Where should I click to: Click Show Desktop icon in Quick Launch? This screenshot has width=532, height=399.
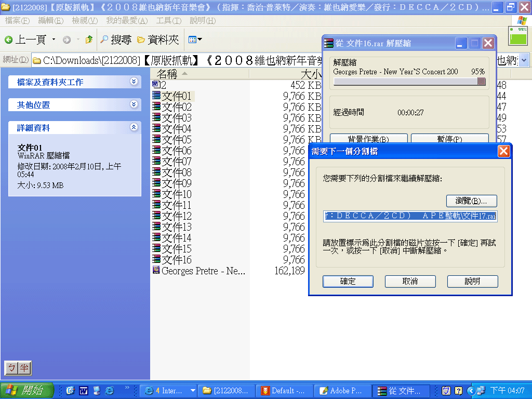(97, 391)
